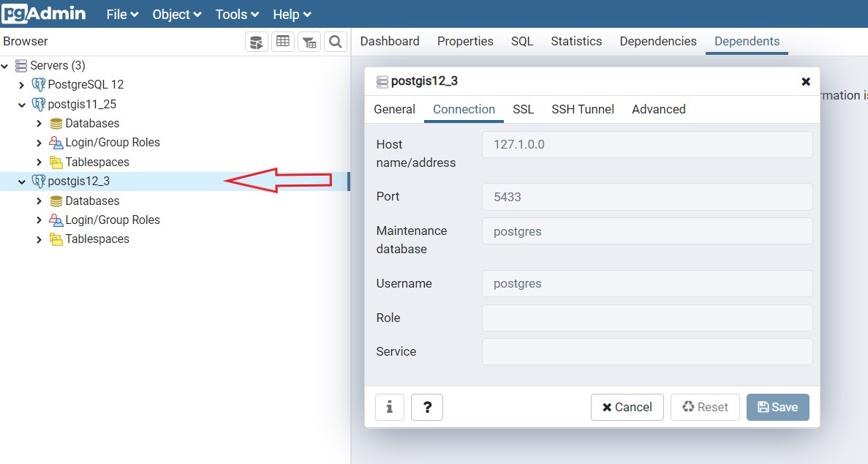
Task: Click the PostgreSQL 12 server elephant icon
Action: tap(39, 85)
